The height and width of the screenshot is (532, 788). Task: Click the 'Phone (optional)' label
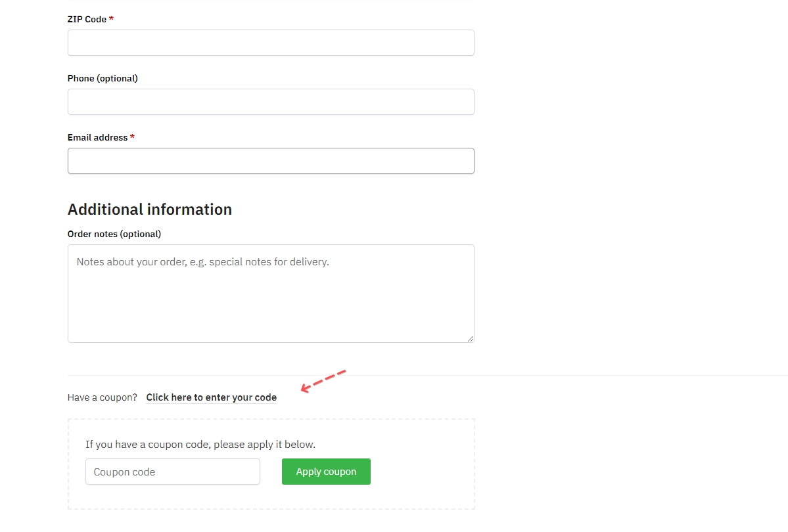[x=103, y=78]
